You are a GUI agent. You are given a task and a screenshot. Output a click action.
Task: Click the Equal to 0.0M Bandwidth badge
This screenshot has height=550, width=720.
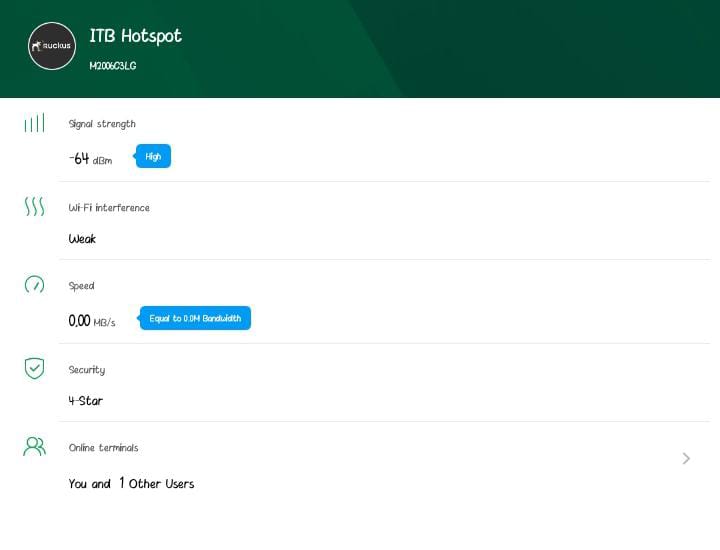[195, 319]
